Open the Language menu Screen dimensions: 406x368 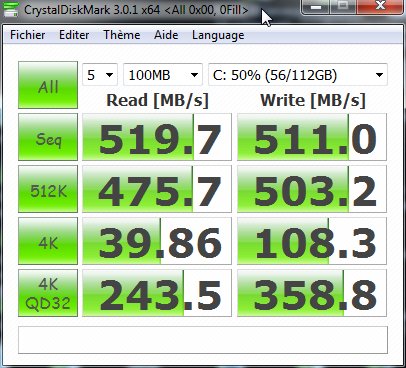click(x=218, y=36)
